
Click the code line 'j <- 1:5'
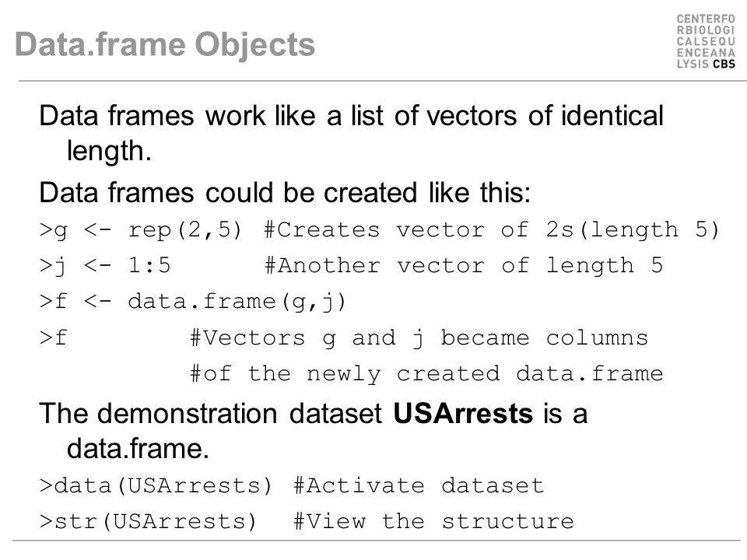click(x=105, y=266)
